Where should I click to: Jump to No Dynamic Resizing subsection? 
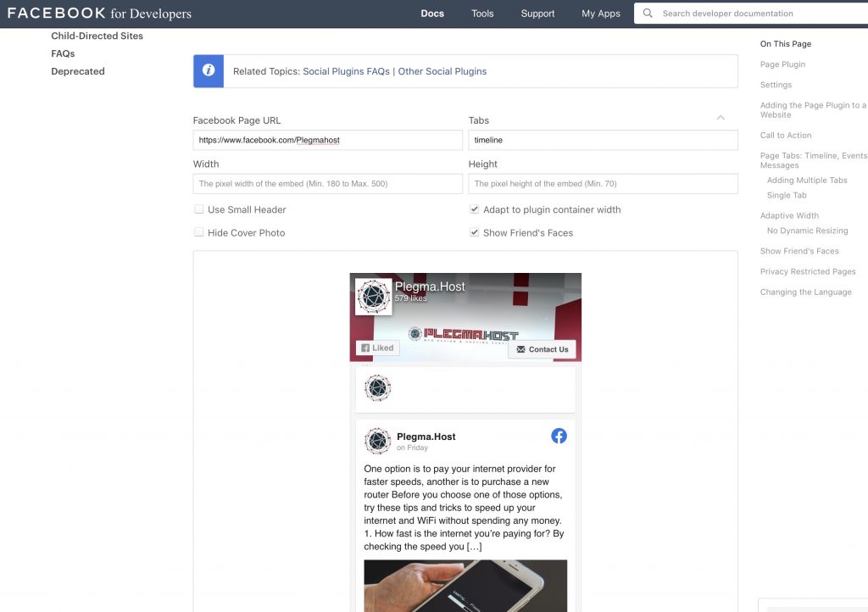coord(807,231)
